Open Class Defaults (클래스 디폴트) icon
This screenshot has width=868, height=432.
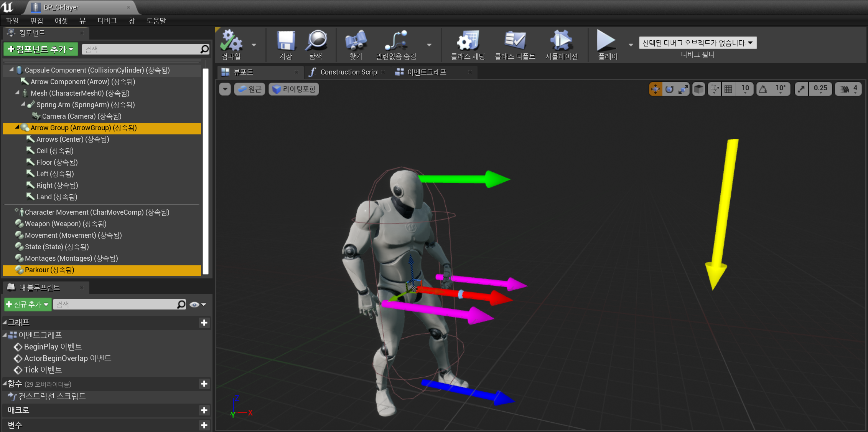pyautogui.click(x=515, y=41)
